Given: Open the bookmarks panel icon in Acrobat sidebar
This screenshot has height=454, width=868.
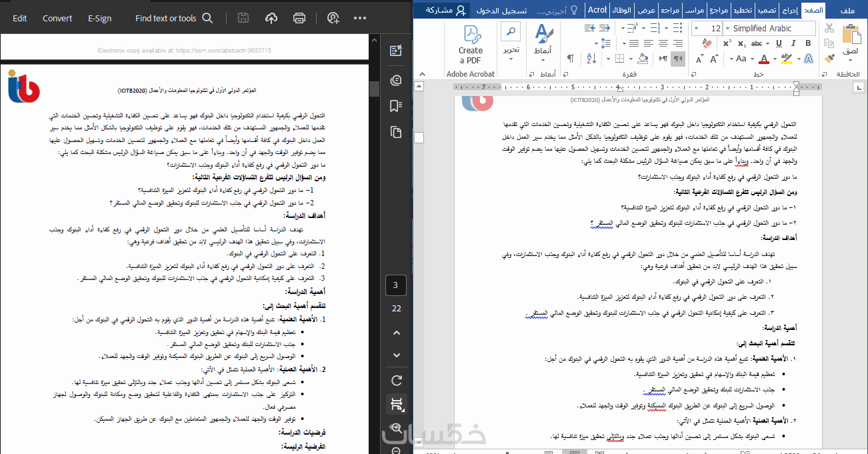Looking at the screenshot, I should point(396,106).
